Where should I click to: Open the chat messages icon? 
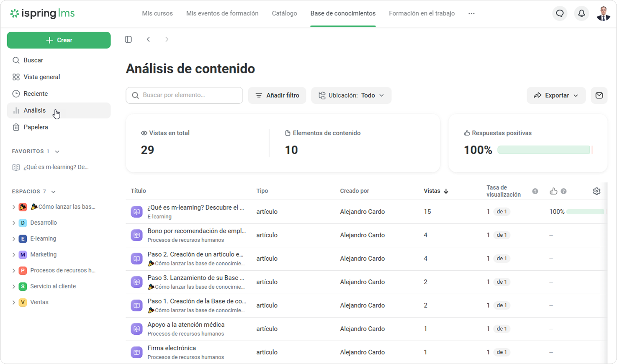(x=560, y=13)
